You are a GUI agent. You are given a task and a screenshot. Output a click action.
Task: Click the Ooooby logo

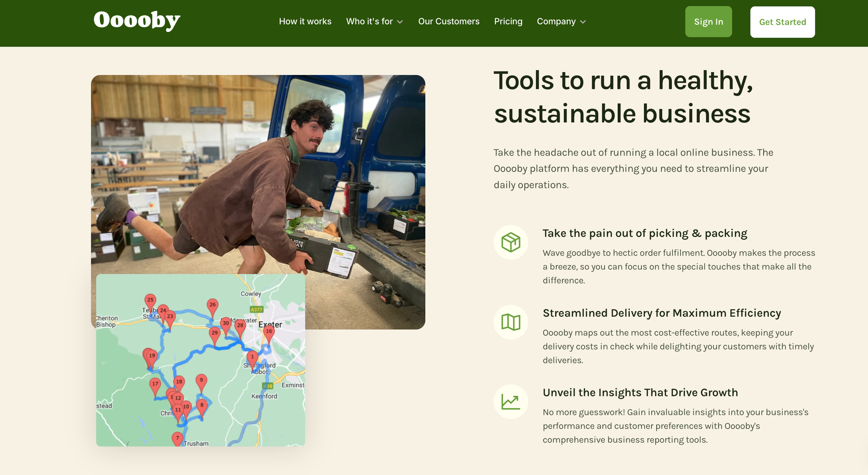[x=137, y=21]
